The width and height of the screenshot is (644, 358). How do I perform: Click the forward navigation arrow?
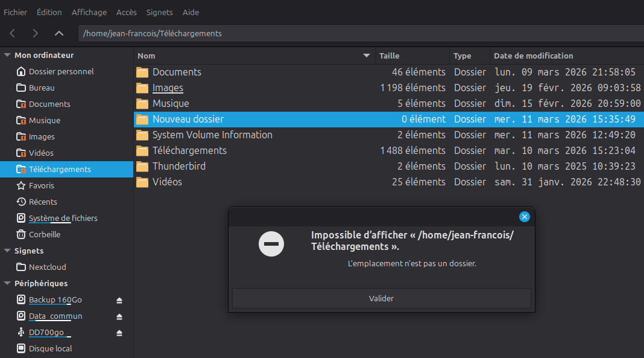pos(36,33)
